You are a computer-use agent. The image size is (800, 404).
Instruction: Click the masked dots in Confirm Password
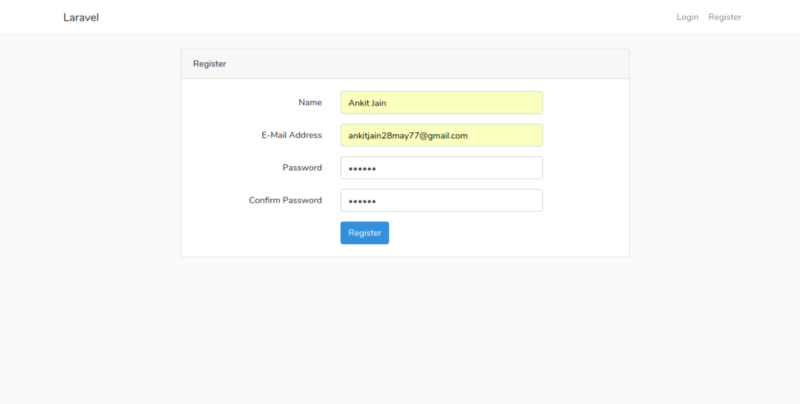click(362, 201)
